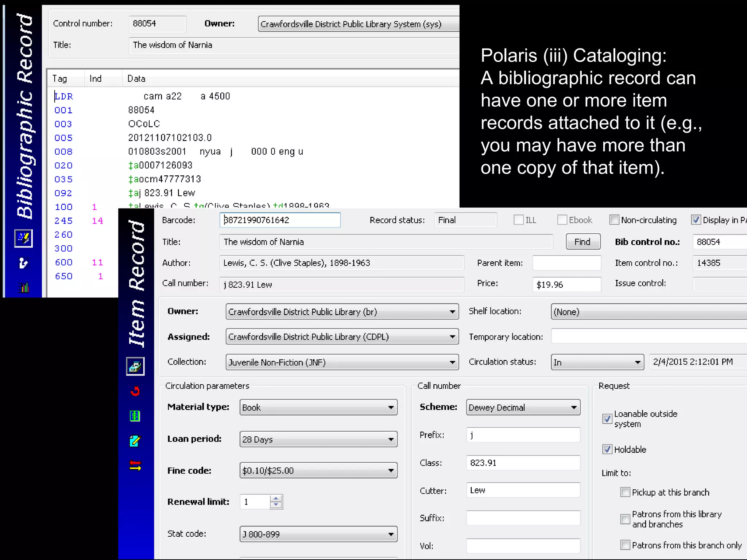Increase the Renewal limit stepper
The image size is (747, 560).
point(276,498)
